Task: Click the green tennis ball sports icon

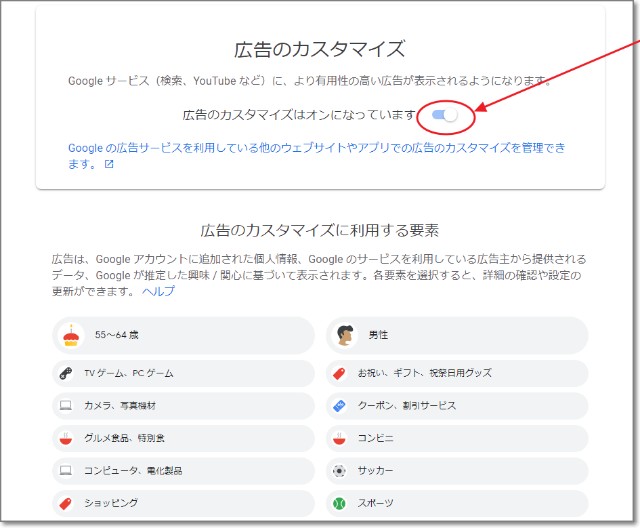Action: coord(339,502)
